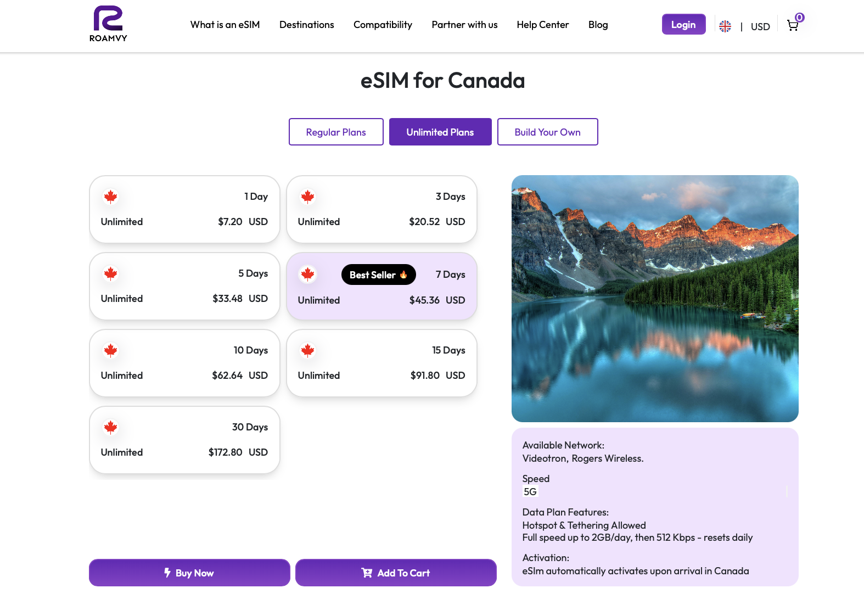
Task: Click the language flag globe icon
Action: tap(725, 26)
